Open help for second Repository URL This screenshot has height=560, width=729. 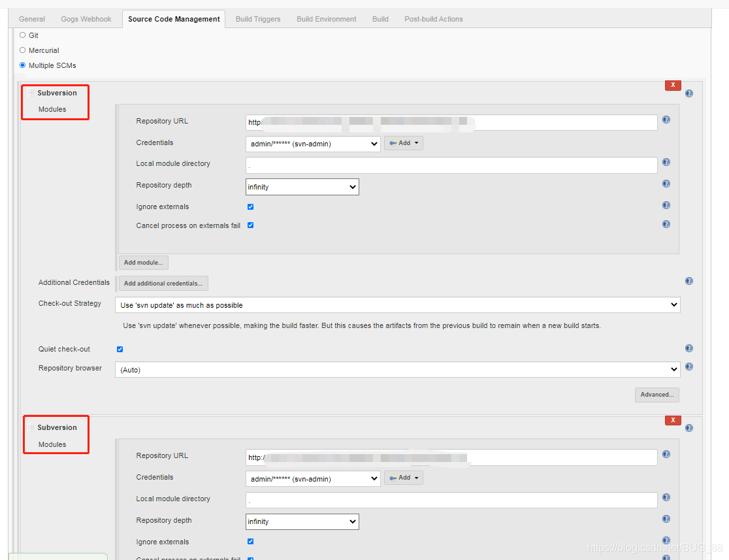pyautogui.click(x=666, y=454)
